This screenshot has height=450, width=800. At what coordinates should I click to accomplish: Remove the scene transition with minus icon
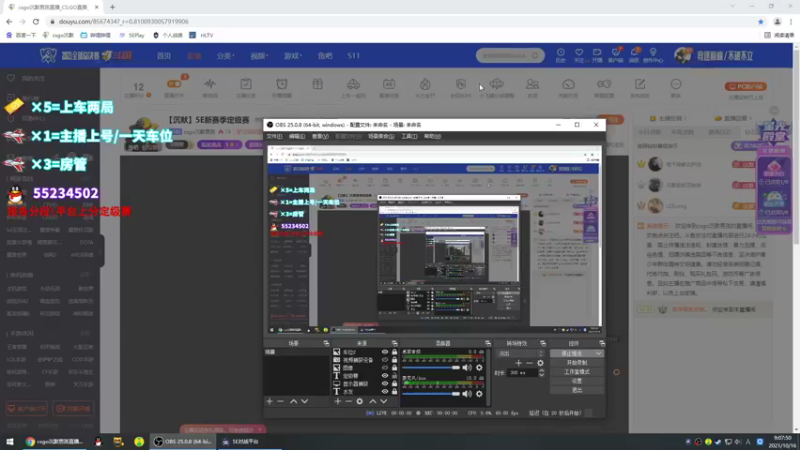pyautogui.click(x=530, y=363)
